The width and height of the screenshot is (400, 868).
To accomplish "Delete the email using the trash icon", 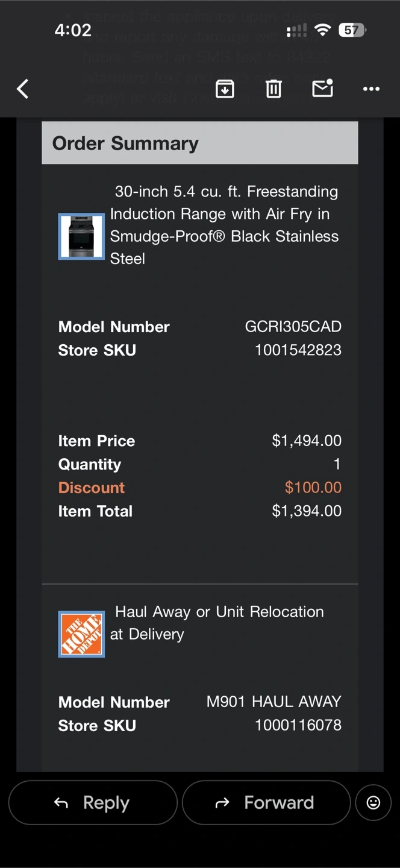I will coord(273,89).
